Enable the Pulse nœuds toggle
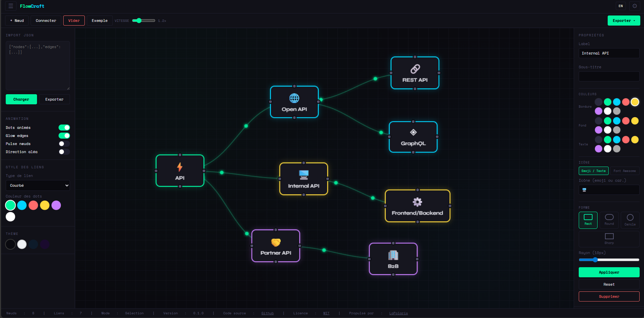Image resolution: width=644 pixels, height=318 pixels. [x=64, y=144]
